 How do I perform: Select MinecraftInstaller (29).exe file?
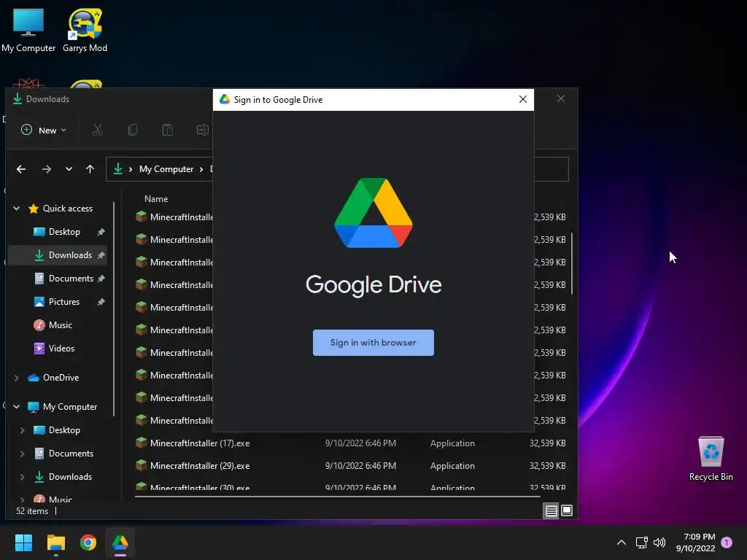click(200, 466)
